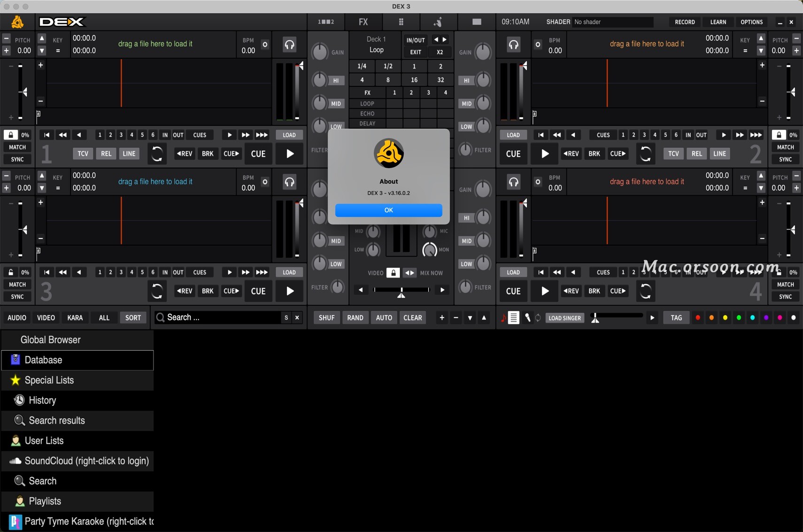Image resolution: width=803 pixels, height=532 pixels.
Task: Switch browser filter to VIDEO
Action: pos(46,318)
